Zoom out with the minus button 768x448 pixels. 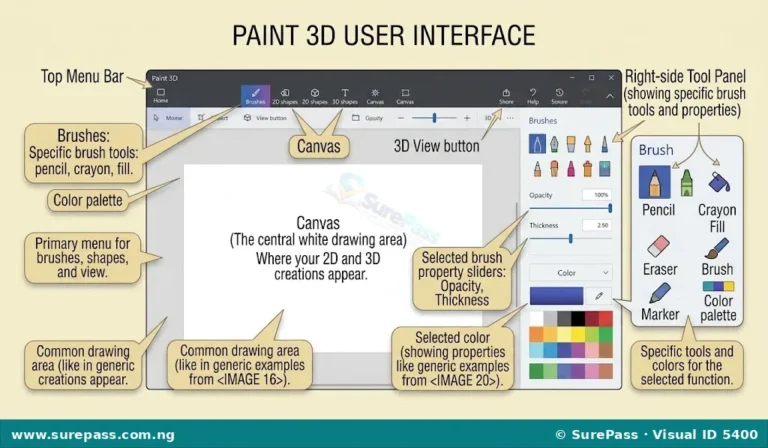tap(401, 118)
